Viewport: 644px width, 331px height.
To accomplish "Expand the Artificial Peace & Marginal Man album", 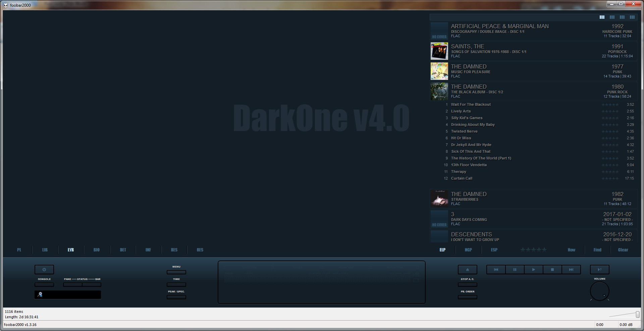I will pos(533,31).
